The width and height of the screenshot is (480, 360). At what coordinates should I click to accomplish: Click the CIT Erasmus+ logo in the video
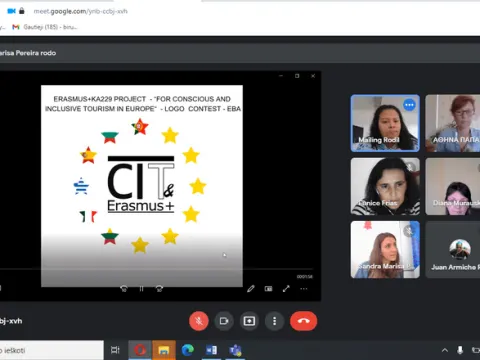[141, 184]
